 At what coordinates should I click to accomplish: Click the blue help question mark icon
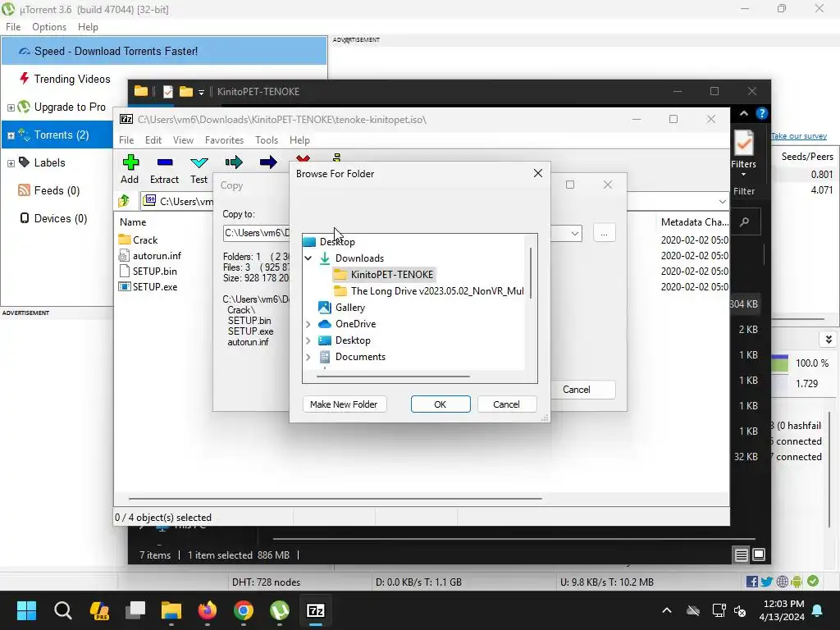pyautogui.click(x=761, y=113)
